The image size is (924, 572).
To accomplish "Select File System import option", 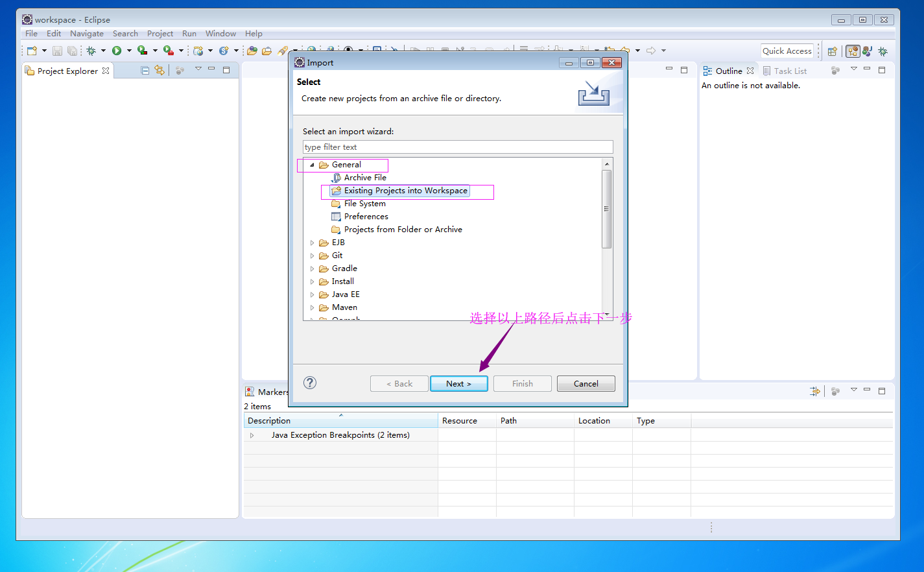I will 359,204.
